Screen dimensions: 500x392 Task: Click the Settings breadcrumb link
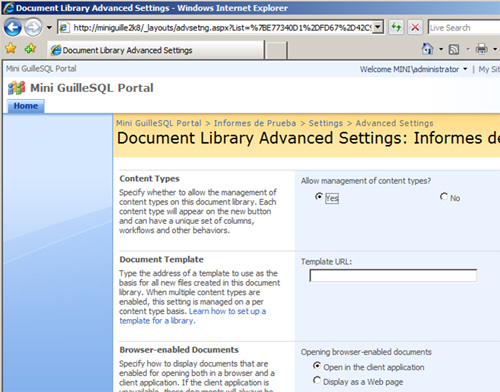click(326, 123)
